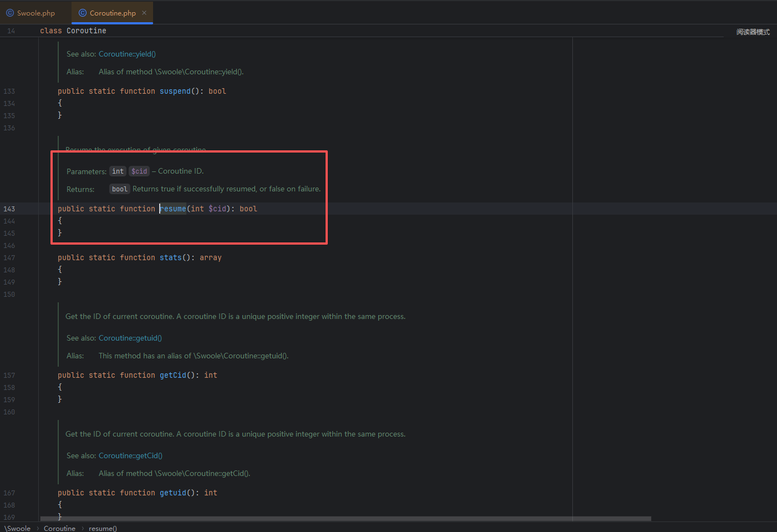
Task: Close the Coroutine.php tab
Action: click(x=144, y=13)
